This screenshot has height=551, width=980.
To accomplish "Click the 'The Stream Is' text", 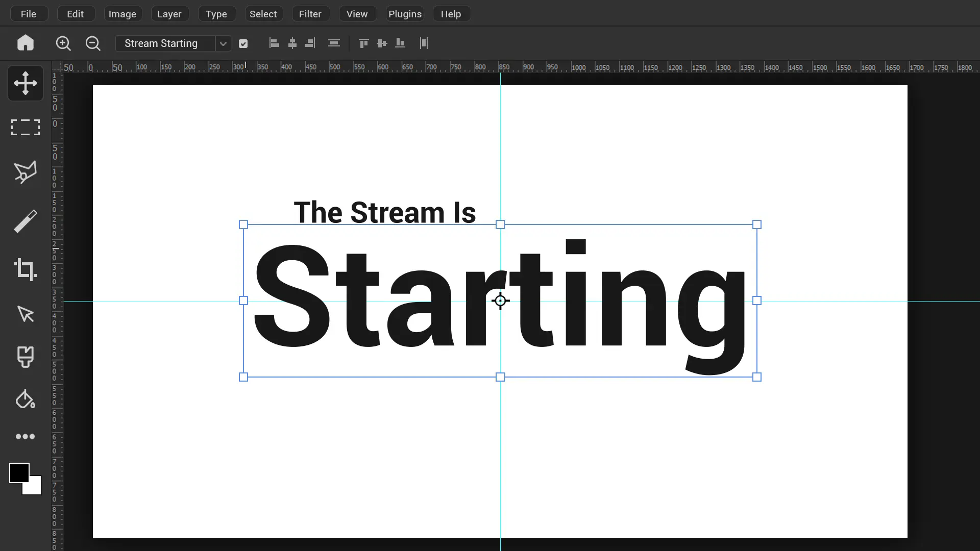I will [385, 212].
